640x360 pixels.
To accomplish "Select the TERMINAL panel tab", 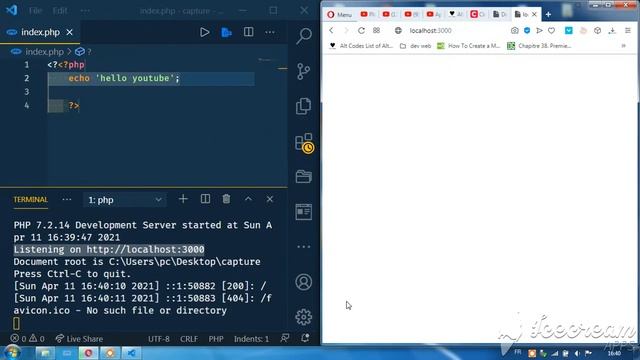I will click(31, 200).
